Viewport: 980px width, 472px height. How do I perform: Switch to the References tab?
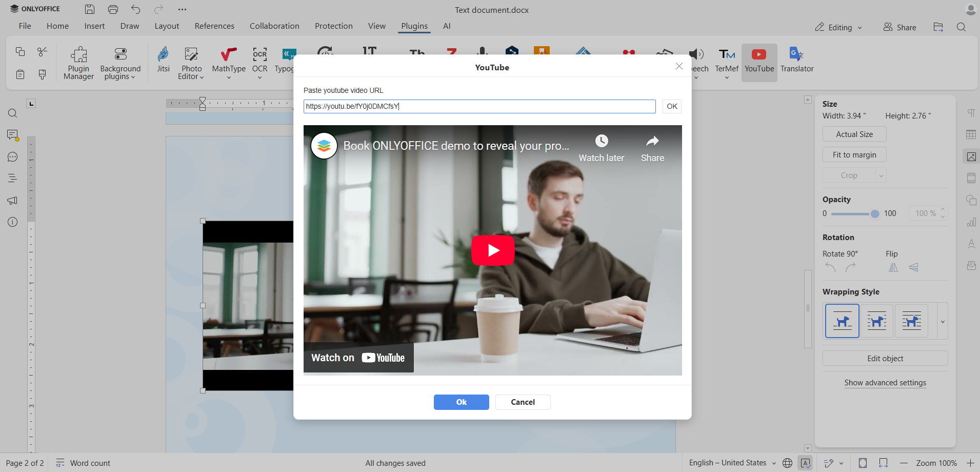[x=214, y=26]
